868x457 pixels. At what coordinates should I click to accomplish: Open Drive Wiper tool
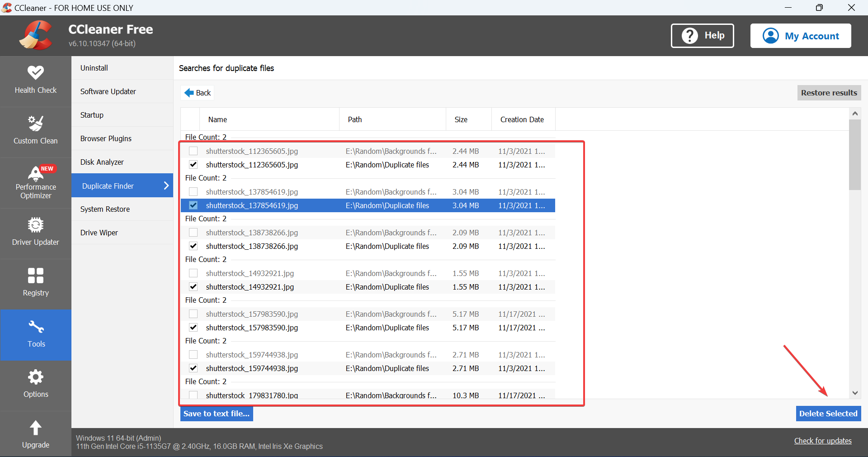point(122,233)
